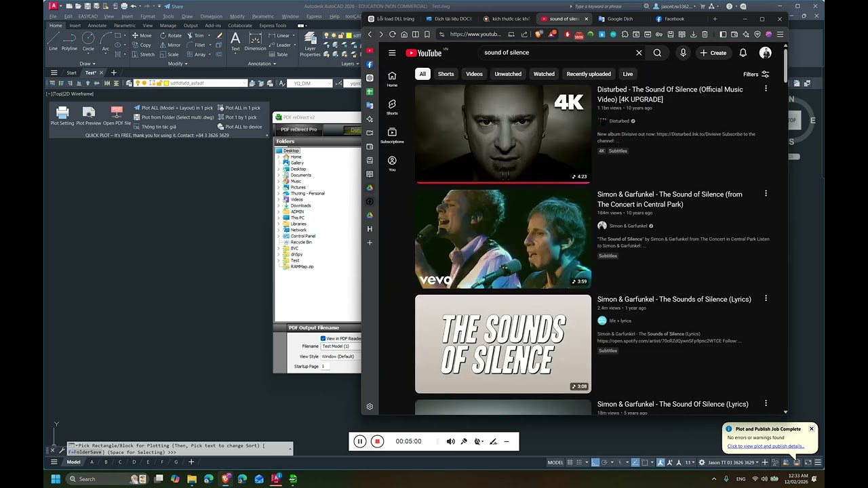The width and height of the screenshot is (868, 488).
Task: Switch to the Start drawing tab
Action: pyautogui.click(x=71, y=73)
